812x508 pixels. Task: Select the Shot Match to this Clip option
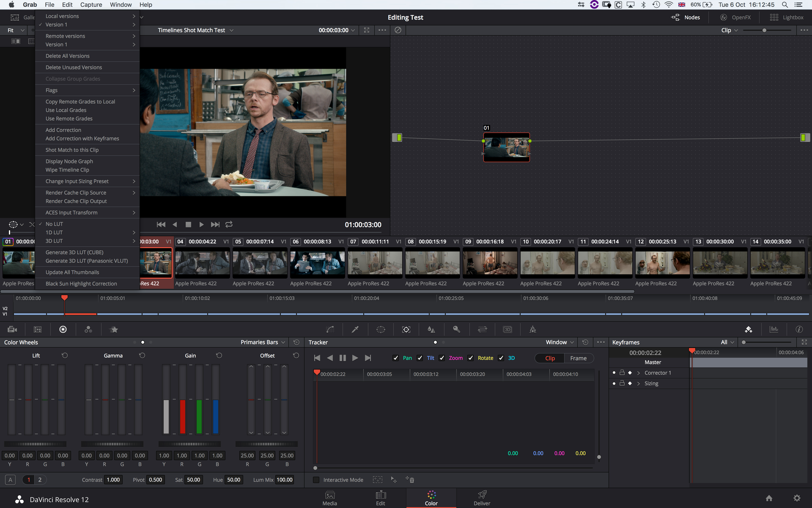[72, 150]
